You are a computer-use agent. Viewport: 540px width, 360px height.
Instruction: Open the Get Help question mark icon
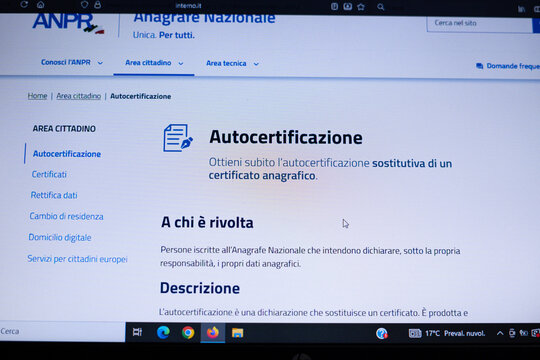382,333
